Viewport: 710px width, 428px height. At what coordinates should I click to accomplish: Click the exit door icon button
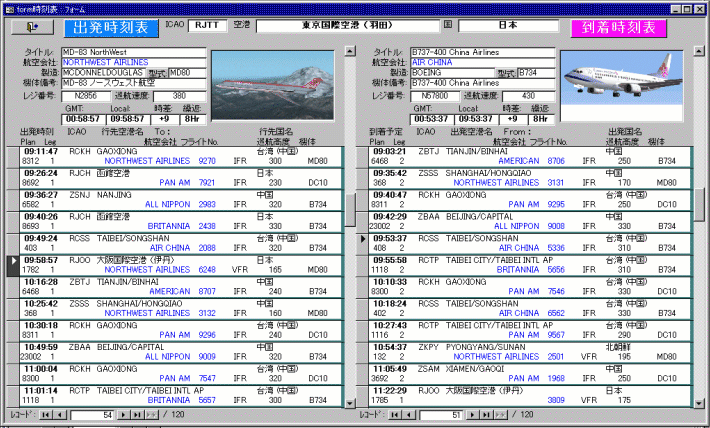[x=31, y=27]
